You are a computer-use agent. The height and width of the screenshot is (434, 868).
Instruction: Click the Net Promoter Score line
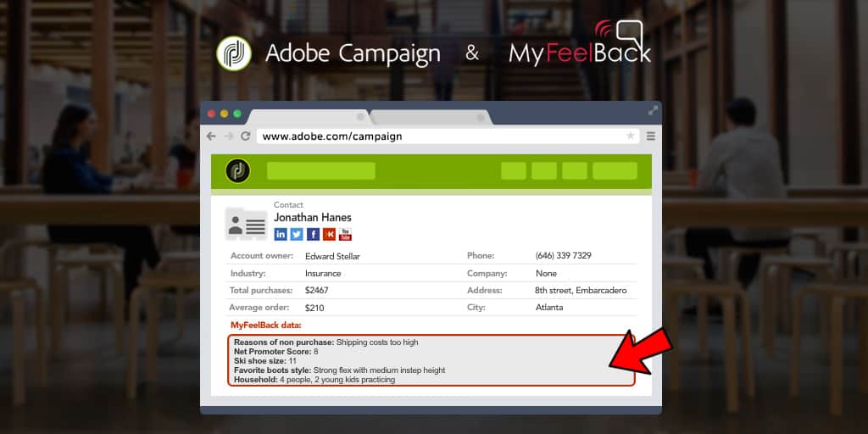276,352
